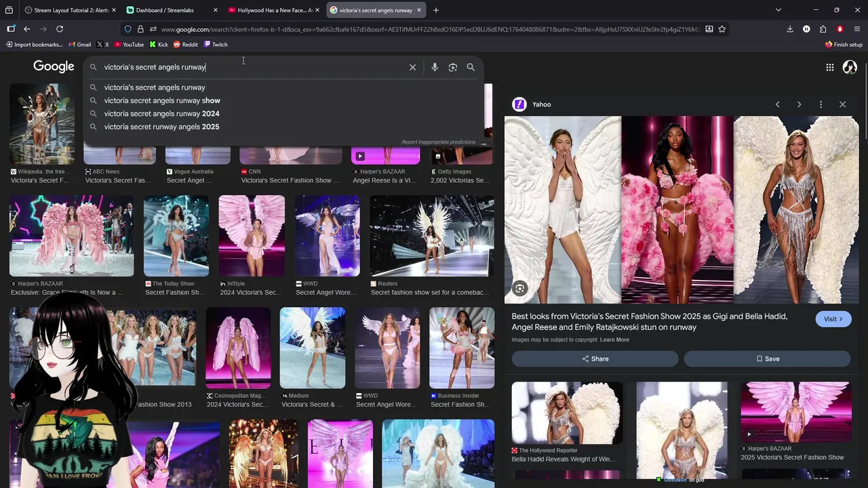Open the Google apps grid
Screen dimensions: 868x488
[829, 67]
